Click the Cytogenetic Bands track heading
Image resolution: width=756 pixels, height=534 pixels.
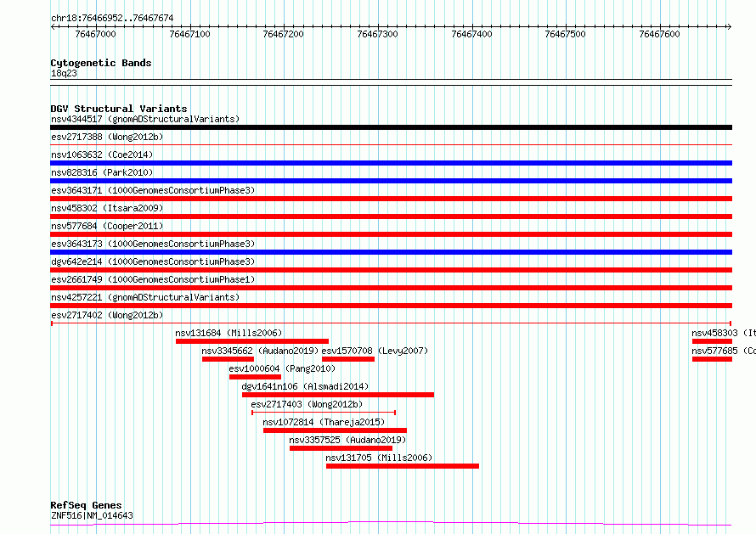tap(101, 63)
